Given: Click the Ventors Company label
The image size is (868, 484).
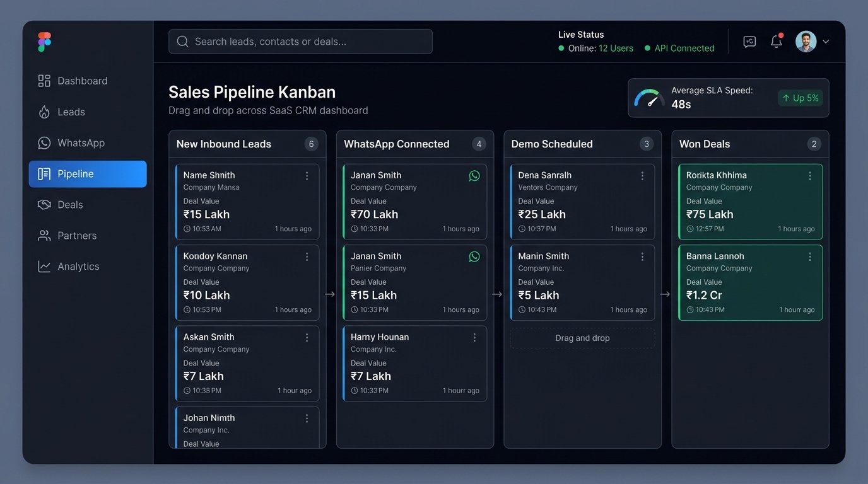Looking at the screenshot, I should click(548, 187).
